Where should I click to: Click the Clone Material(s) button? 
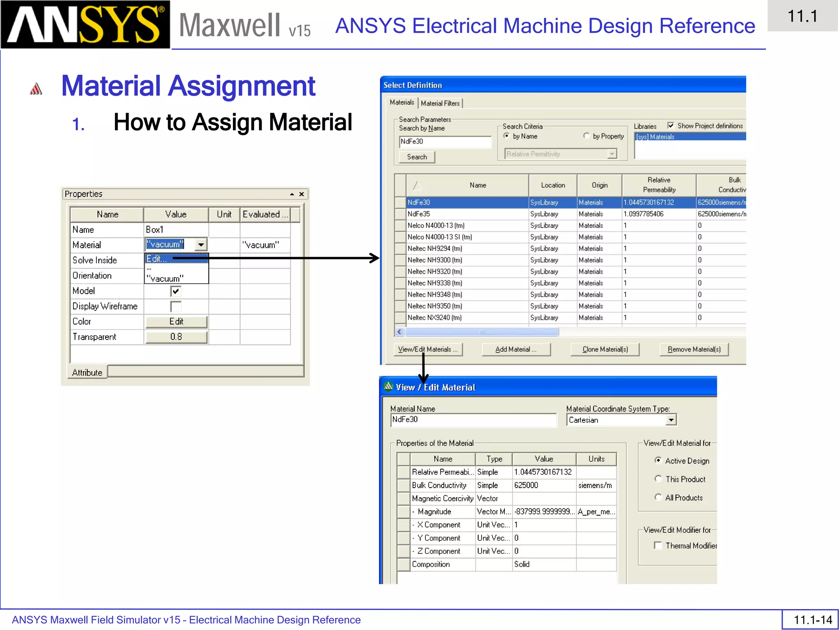pyautogui.click(x=605, y=349)
